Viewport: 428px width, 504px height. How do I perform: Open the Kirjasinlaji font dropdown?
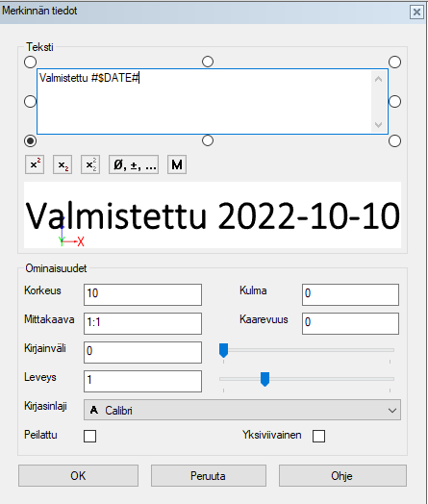coord(242,410)
